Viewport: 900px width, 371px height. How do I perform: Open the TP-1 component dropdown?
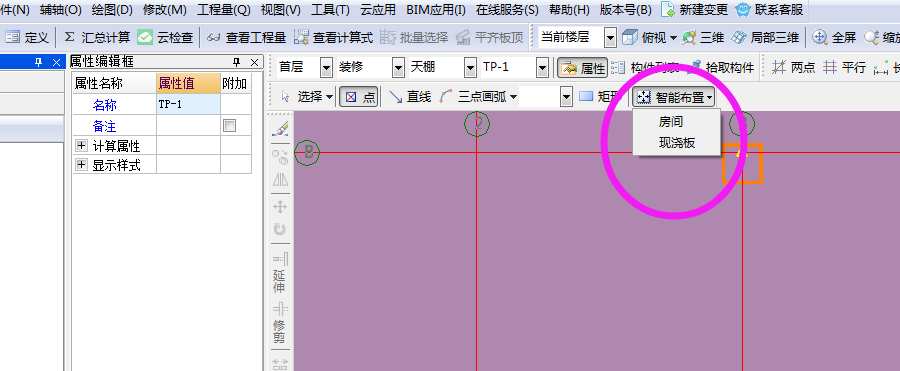pyautogui.click(x=542, y=68)
